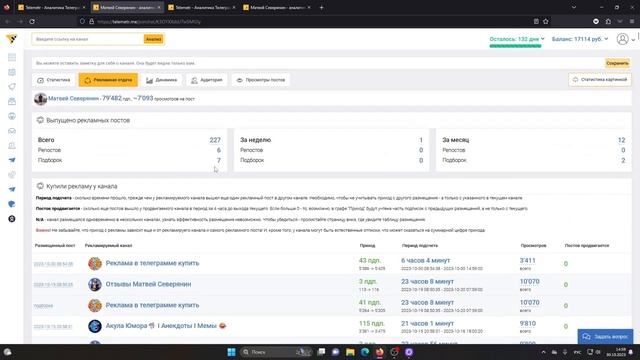Click the 115 subscribers gain value
The width and height of the screenshot is (640, 360).
click(x=371, y=323)
